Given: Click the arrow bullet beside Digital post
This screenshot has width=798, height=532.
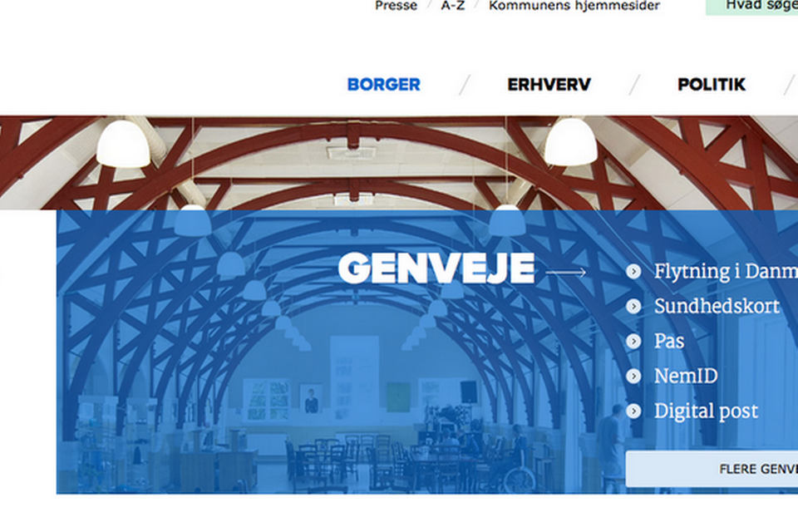Looking at the screenshot, I should pos(633,411).
